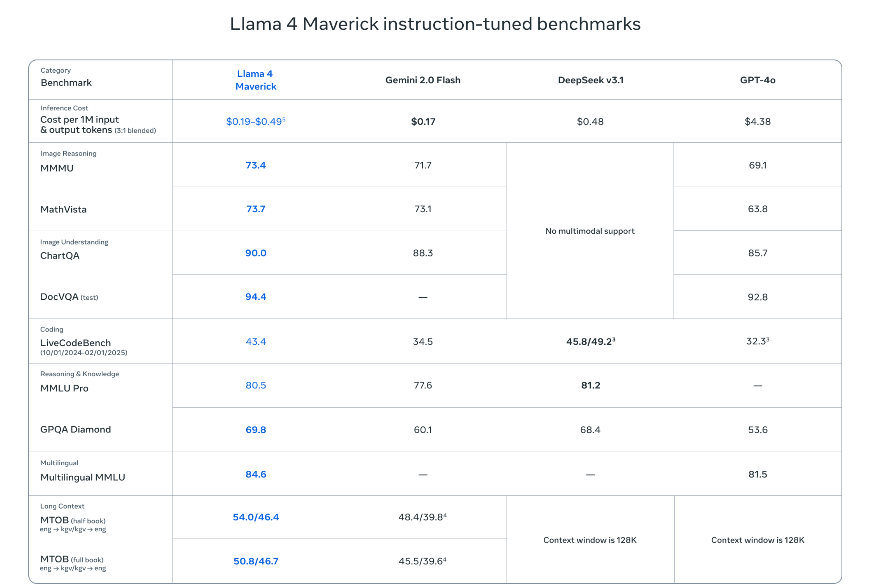Click the '43.4' LiveCodeBench score
Viewport: 872px width, 588px height.
256,341
